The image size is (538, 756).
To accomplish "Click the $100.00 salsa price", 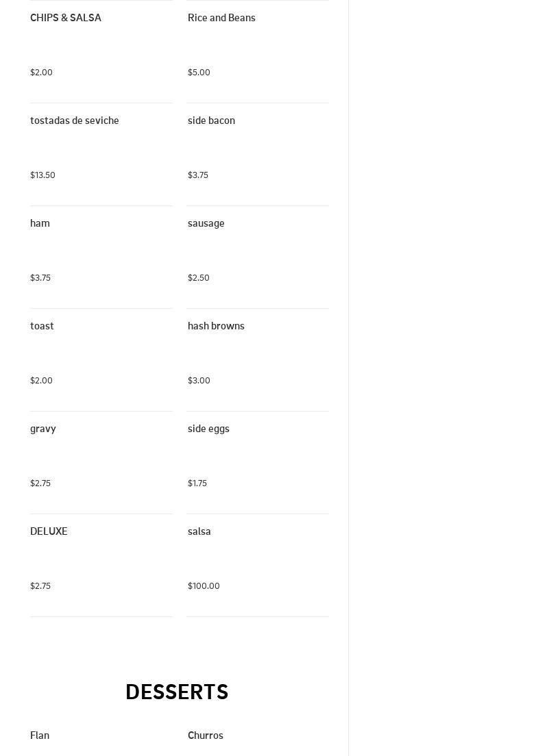I will [x=204, y=586].
